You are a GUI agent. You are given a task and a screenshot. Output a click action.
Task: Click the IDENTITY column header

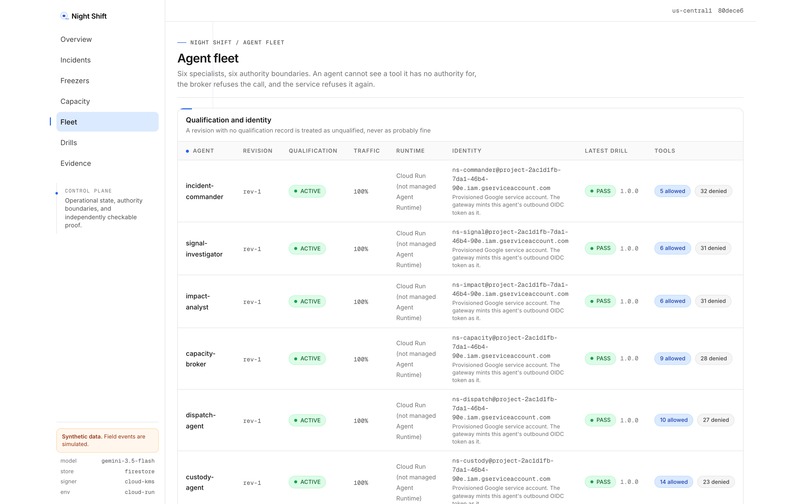point(467,151)
